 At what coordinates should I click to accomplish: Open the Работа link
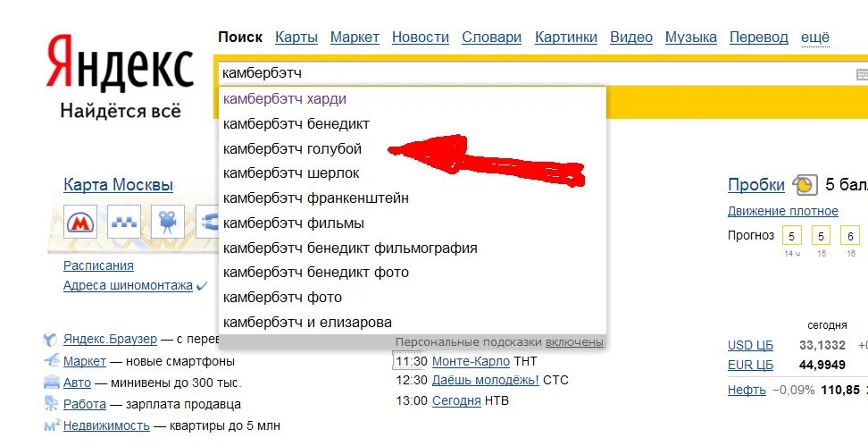point(85,405)
